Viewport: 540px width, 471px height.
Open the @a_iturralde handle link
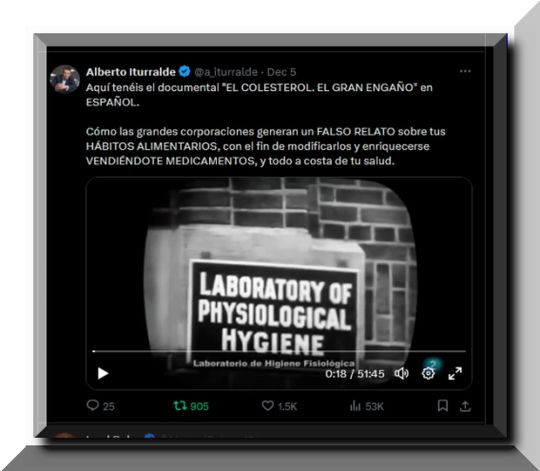pyautogui.click(x=226, y=72)
